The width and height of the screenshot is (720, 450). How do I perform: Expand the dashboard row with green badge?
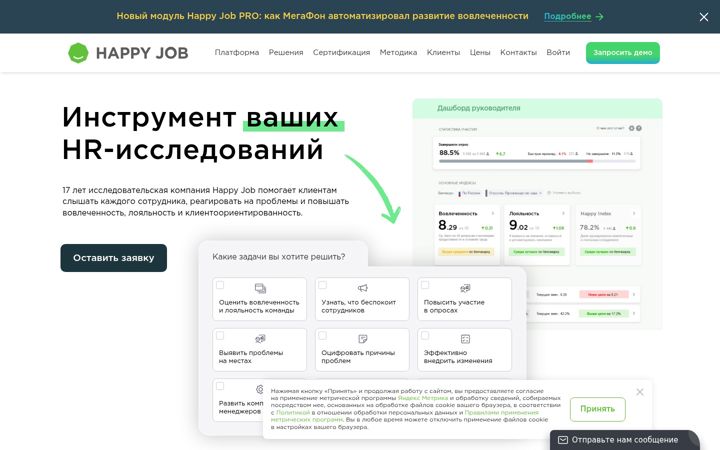634,314
